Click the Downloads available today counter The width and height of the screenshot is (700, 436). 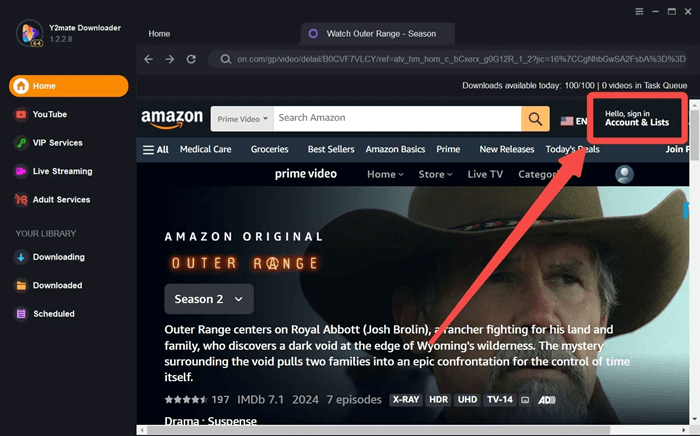pos(529,85)
